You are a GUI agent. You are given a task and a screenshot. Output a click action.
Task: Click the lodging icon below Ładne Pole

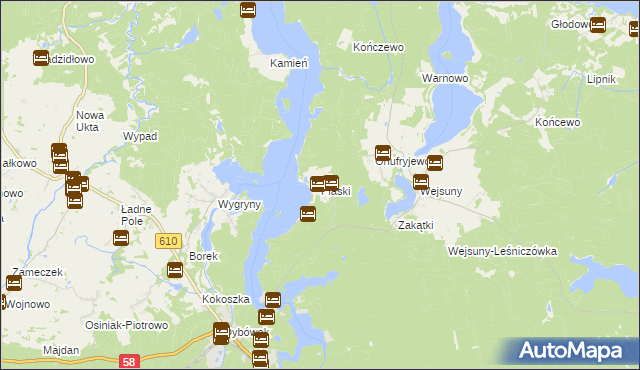[x=121, y=238]
